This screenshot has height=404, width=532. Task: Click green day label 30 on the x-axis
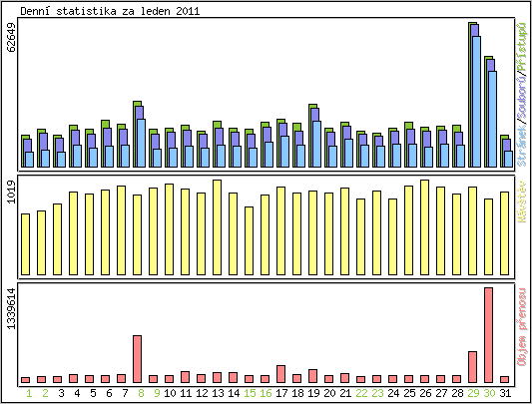click(x=489, y=393)
